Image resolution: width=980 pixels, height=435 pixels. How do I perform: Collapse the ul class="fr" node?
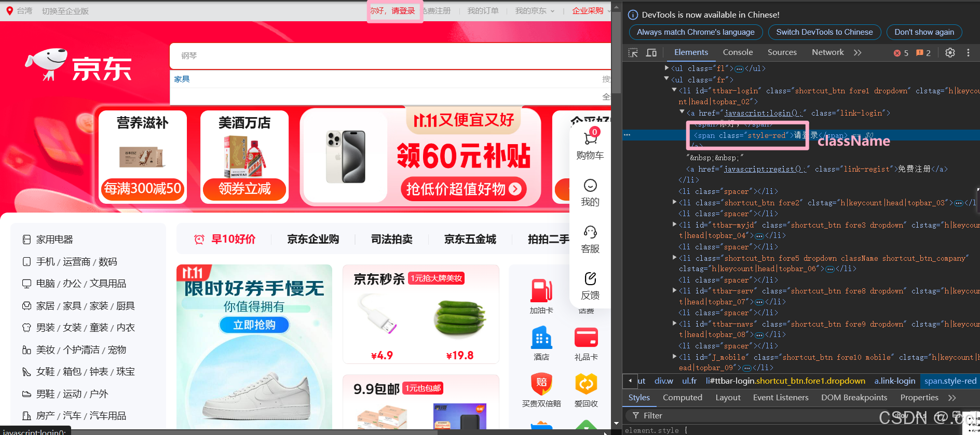[x=666, y=79]
